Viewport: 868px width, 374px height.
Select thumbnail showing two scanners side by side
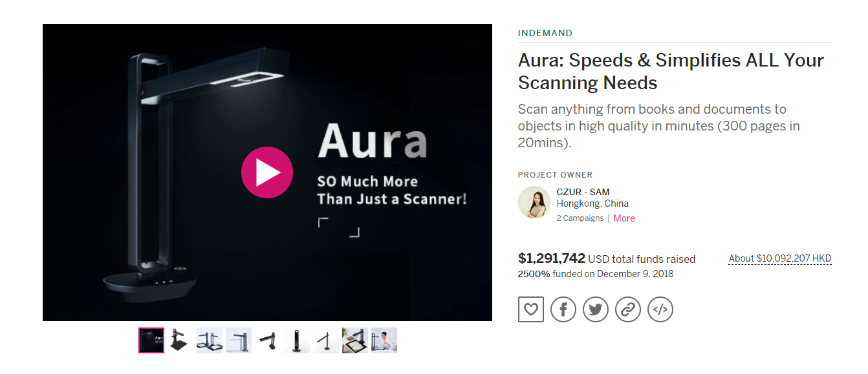point(210,340)
